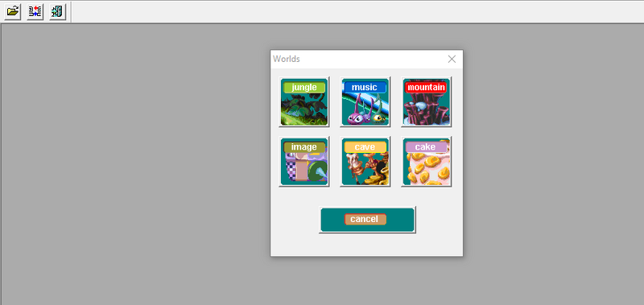Image resolution: width=644 pixels, height=305 pixels.
Task: Click the red and blue arrows toolbar icon
Action: click(35, 11)
